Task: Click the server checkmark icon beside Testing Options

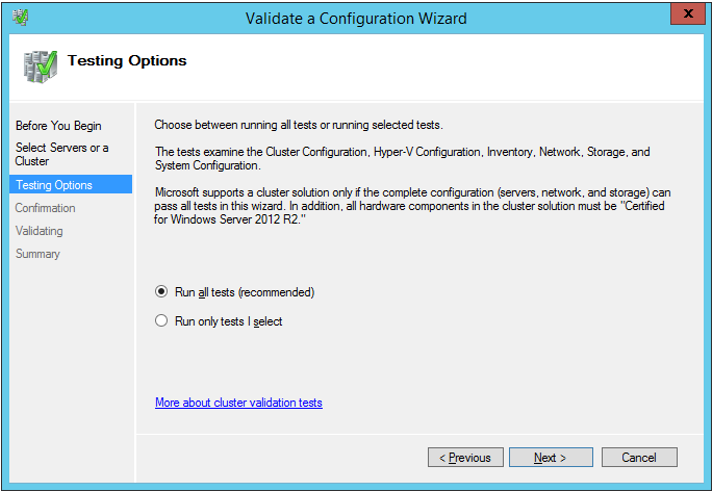Action: pyautogui.click(x=40, y=66)
